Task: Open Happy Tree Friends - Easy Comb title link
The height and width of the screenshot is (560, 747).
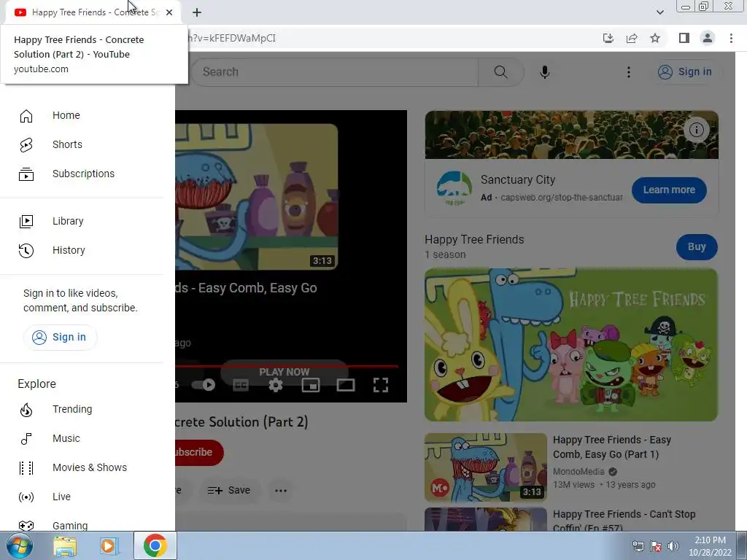Action: 612,447
